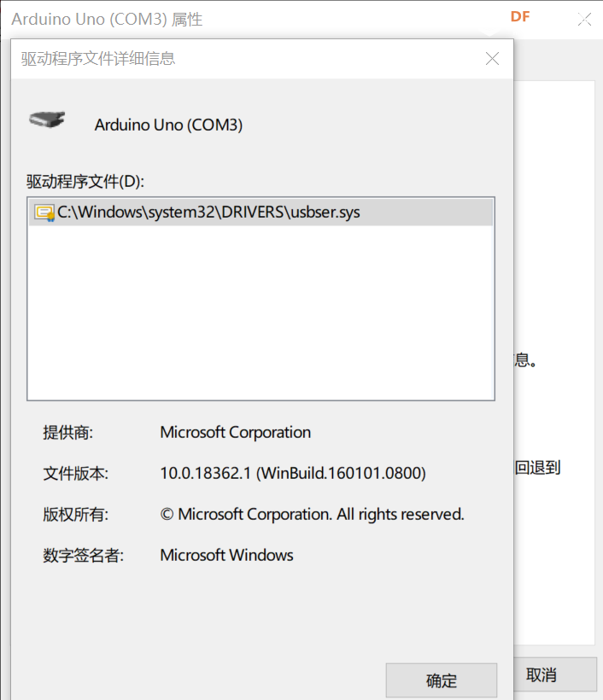The image size is (603, 700).
Task: Click the file version 10.0.18362.1 text
Action: [x=293, y=473]
